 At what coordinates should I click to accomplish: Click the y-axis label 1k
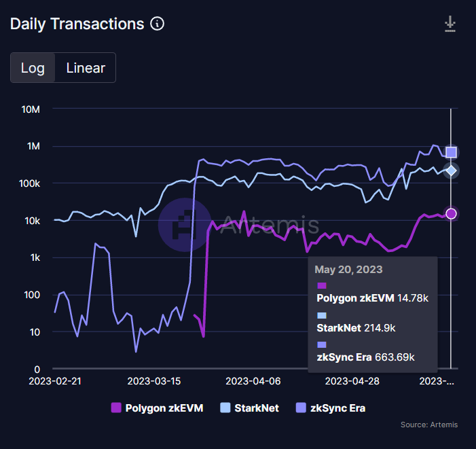[x=35, y=257]
